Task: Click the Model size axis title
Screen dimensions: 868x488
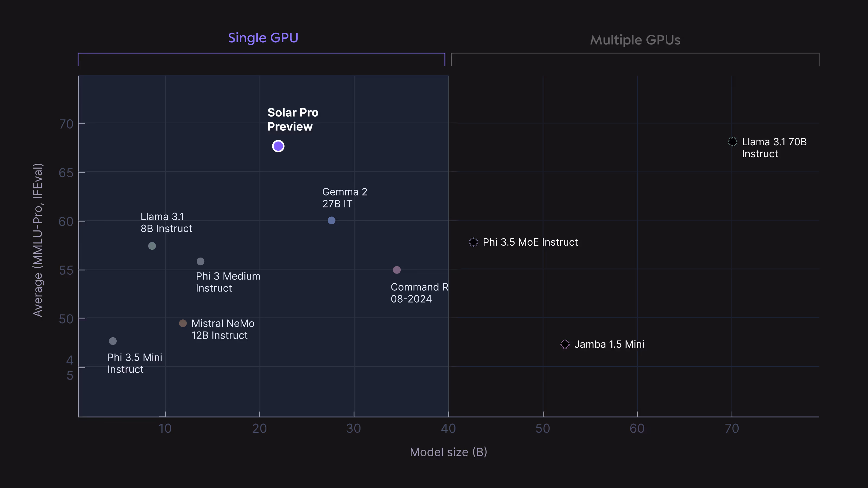Action: coord(448,452)
